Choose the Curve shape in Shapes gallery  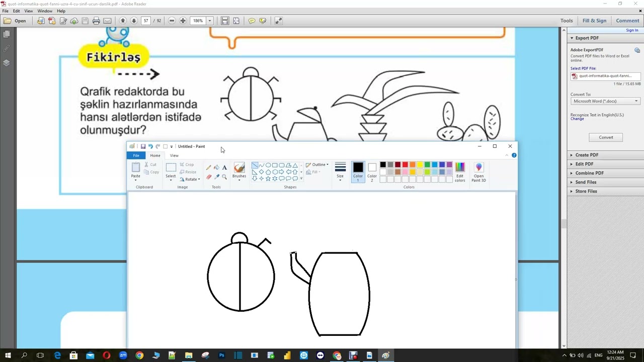(x=262, y=165)
